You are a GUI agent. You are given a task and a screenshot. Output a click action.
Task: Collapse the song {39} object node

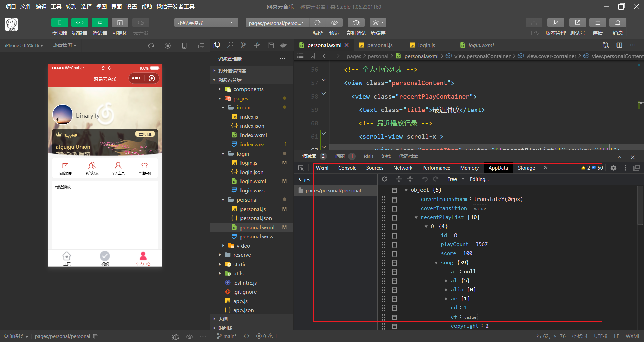(x=436, y=263)
